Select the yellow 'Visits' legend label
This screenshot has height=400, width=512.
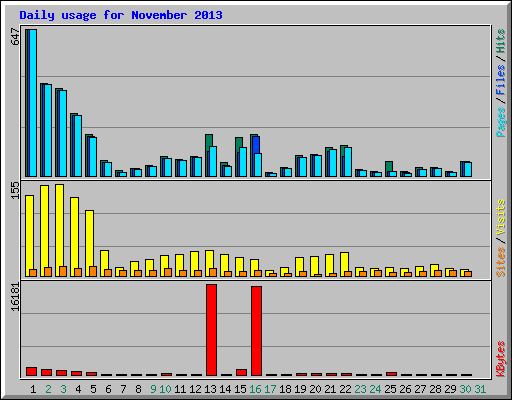coord(501,217)
